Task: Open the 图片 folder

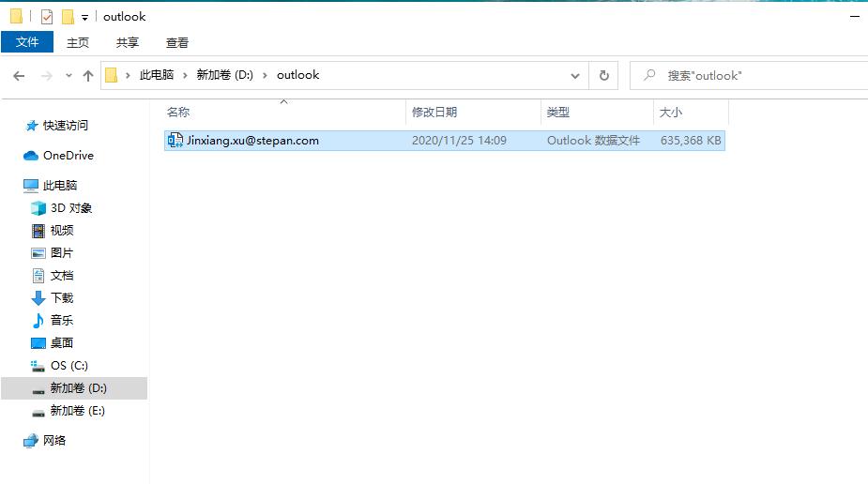Action: (61, 252)
